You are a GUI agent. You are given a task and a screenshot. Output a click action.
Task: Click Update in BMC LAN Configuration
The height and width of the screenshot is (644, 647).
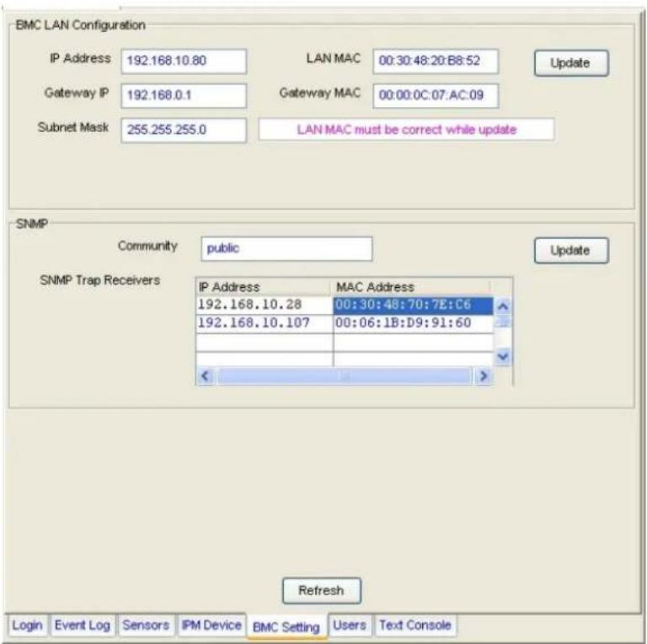571,63
